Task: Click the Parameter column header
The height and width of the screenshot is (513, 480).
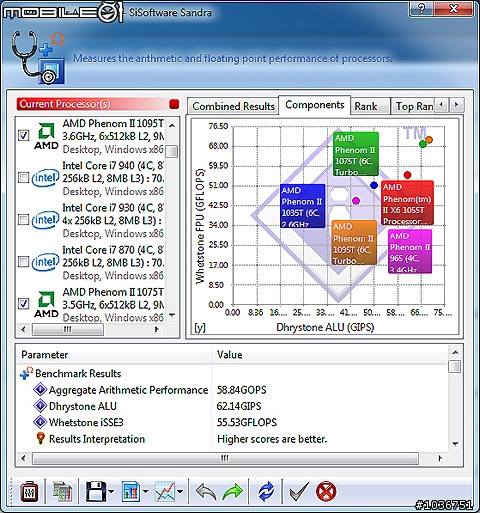Action: click(x=113, y=355)
